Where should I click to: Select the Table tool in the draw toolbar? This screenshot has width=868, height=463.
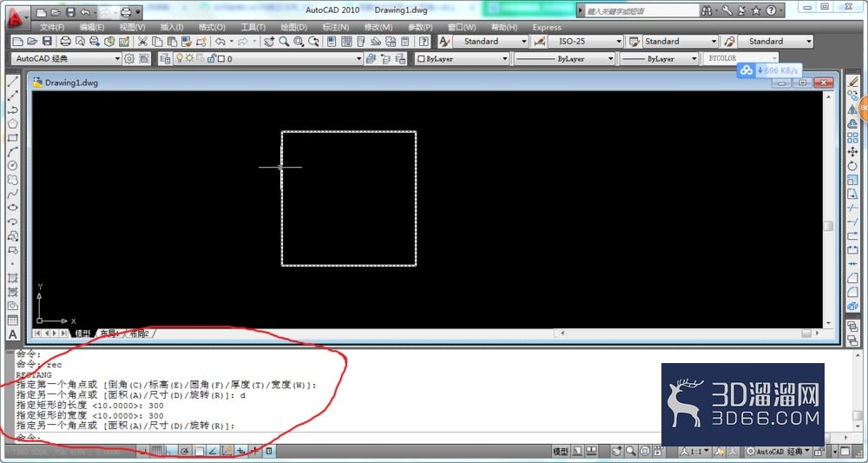click(12, 321)
